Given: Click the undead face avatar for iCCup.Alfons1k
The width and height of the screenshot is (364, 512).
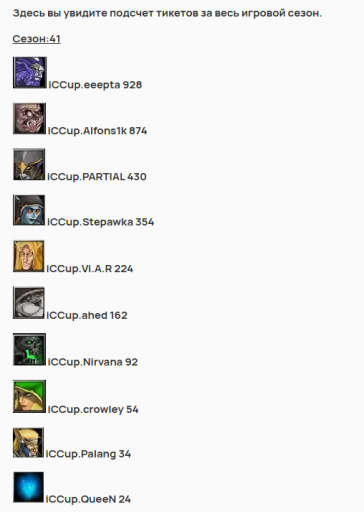Looking at the screenshot, I should click(29, 119).
